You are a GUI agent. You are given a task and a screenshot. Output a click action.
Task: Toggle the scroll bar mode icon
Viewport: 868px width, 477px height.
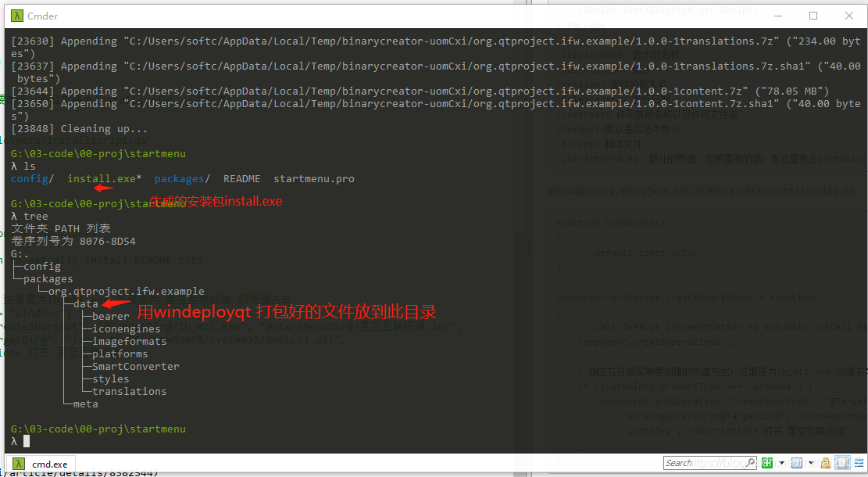tap(842, 463)
